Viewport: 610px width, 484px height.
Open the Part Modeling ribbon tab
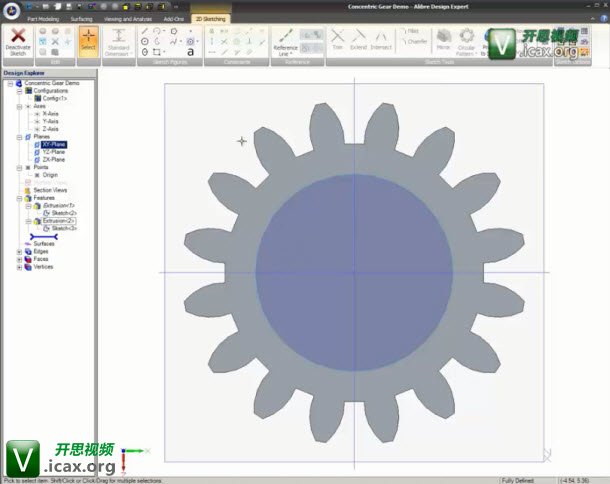(43, 19)
